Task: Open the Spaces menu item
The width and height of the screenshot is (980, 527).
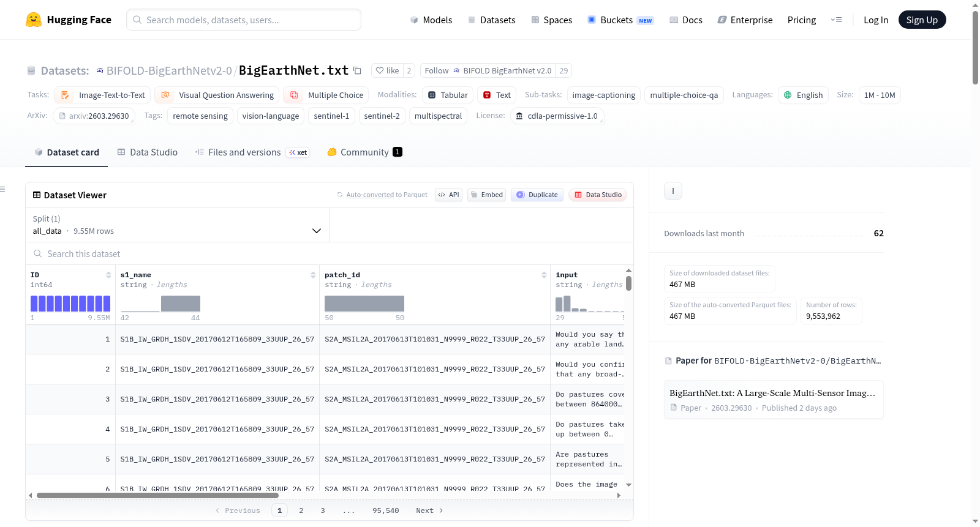Action: tap(552, 20)
